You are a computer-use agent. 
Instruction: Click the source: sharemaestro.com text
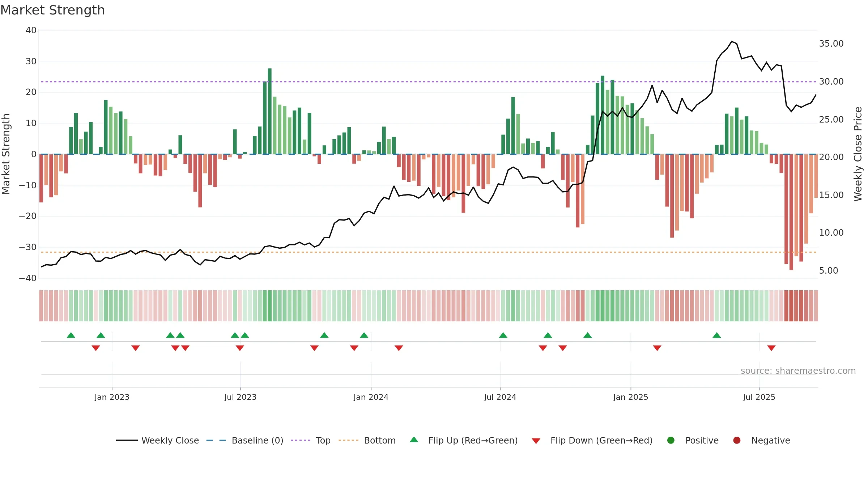tap(798, 371)
